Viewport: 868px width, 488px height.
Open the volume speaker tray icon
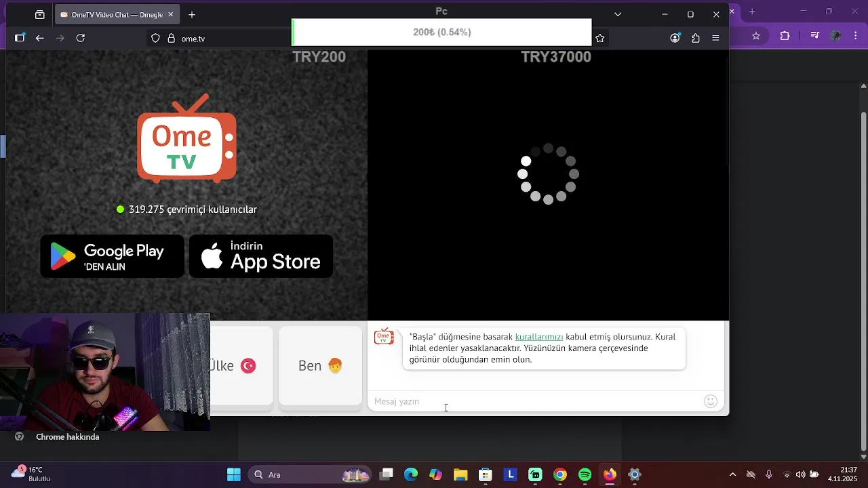tap(801, 474)
